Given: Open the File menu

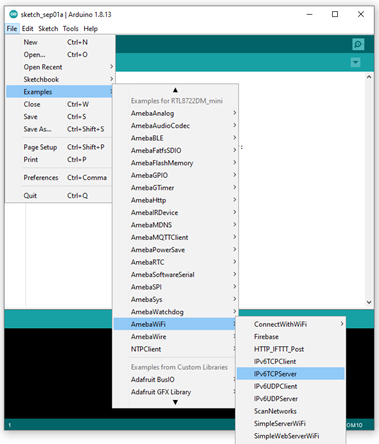Looking at the screenshot, I should tap(12, 29).
